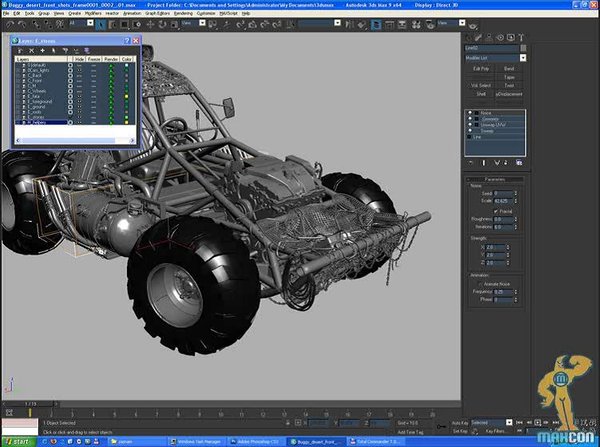600x447 pixels.
Task: Open the Utilities hammer panel tab
Action: coord(521,38)
